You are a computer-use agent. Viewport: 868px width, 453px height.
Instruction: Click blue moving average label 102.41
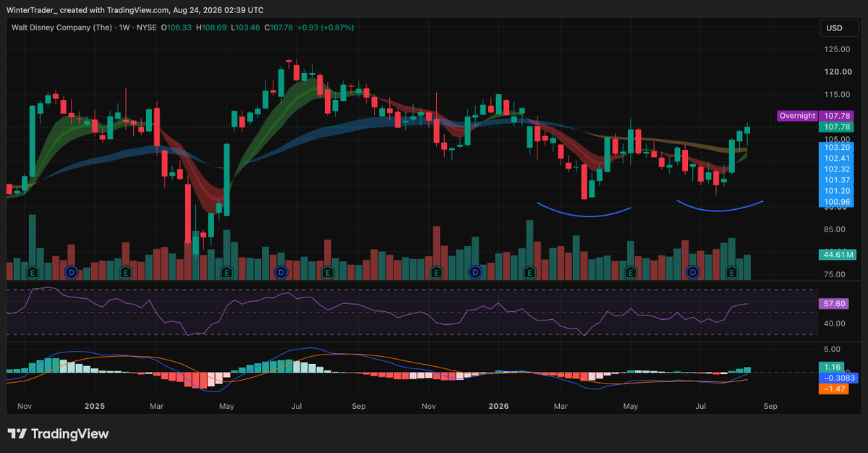tap(838, 158)
